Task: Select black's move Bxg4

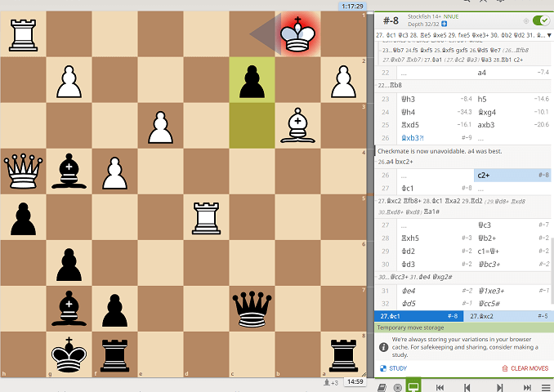Action: click(512, 112)
